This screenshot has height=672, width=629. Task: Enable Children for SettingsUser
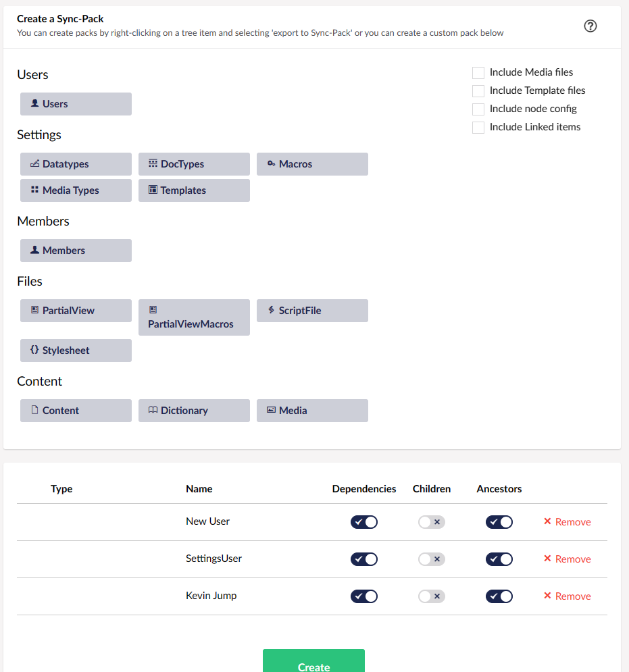(x=431, y=559)
